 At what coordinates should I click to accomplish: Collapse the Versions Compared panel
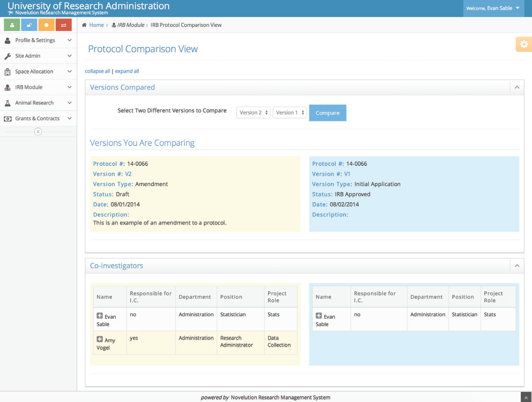517,87
